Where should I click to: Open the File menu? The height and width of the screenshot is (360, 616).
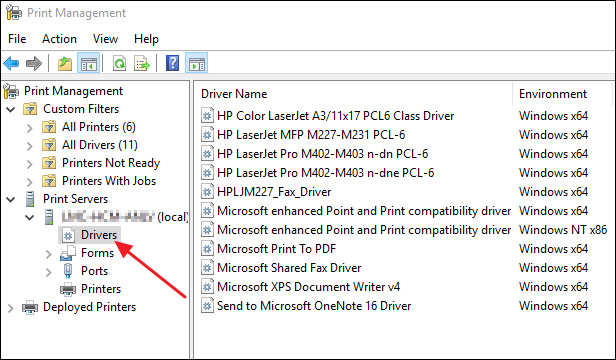[x=17, y=39]
